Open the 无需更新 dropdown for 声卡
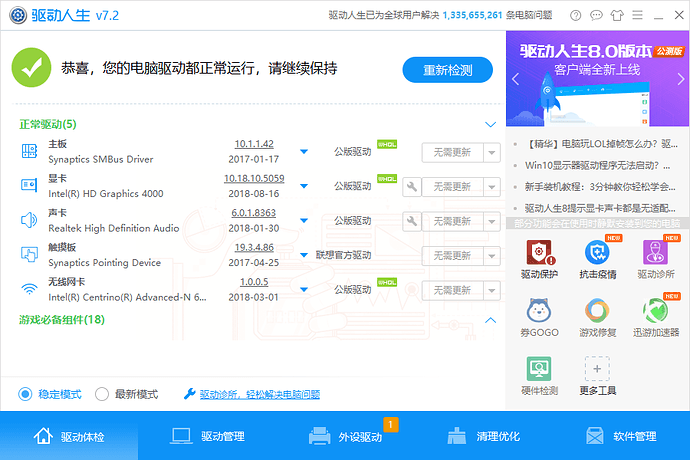 coord(492,221)
